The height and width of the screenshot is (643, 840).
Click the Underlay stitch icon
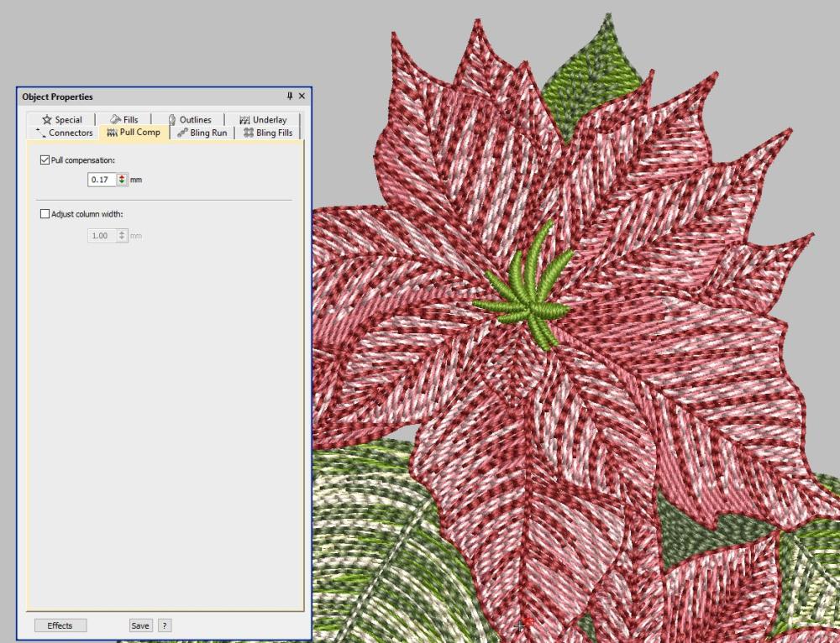pyautogui.click(x=243, y=119)
